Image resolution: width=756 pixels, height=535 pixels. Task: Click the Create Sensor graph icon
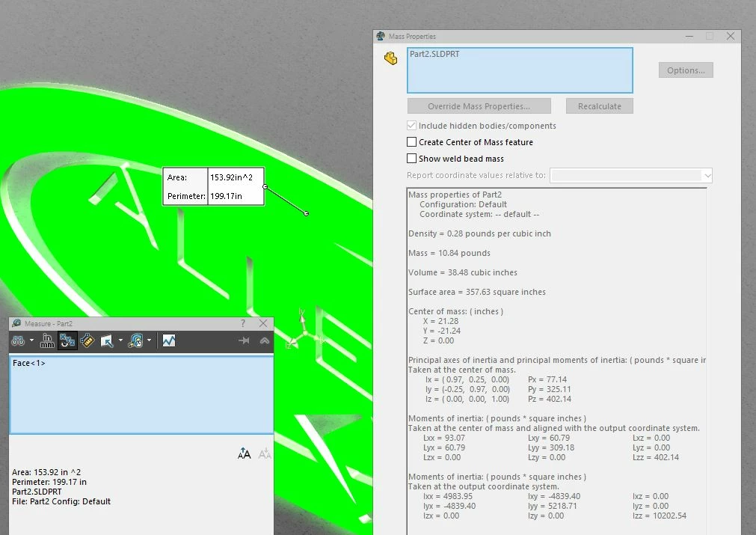(169, 341)
